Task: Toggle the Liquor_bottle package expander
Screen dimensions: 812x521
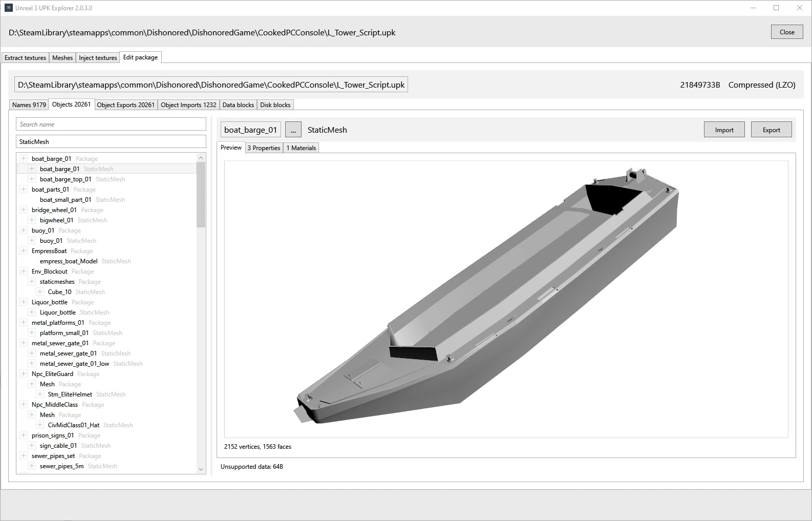Action: click(x=24, y=302)
